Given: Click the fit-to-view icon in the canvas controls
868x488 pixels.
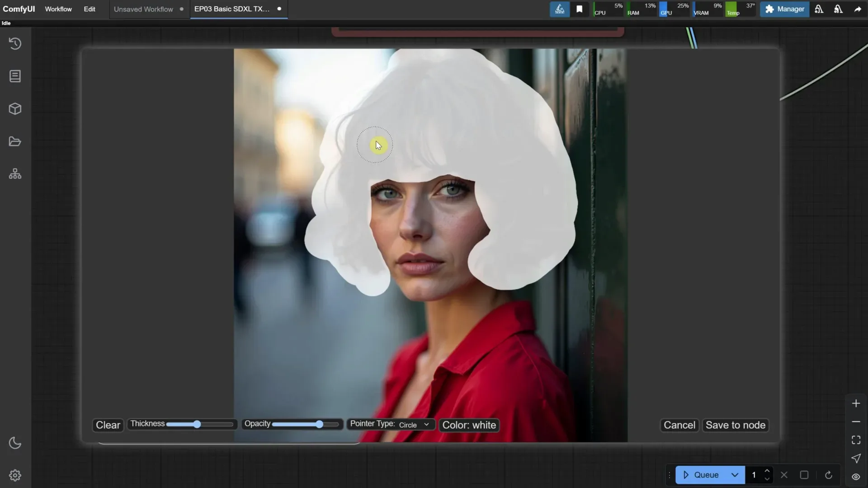Looking at the screenshot, I should pos(856,440).
